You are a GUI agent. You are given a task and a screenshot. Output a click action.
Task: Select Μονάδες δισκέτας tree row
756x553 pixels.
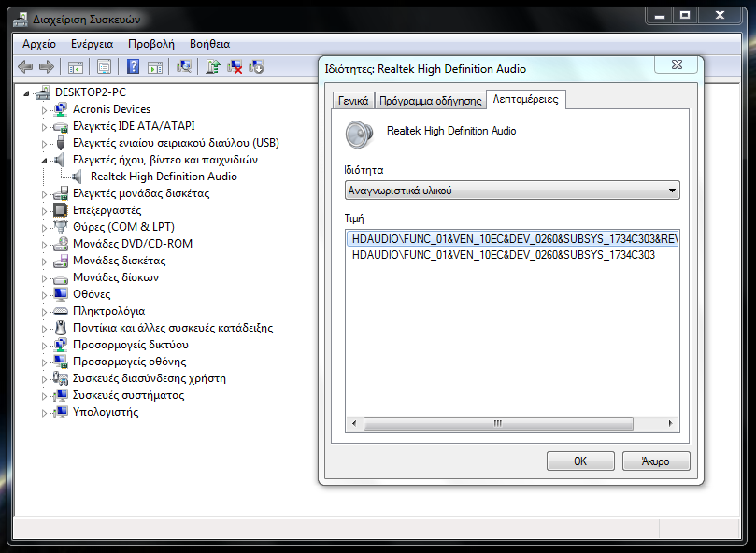pyautogui.click(x=119, y=261)
